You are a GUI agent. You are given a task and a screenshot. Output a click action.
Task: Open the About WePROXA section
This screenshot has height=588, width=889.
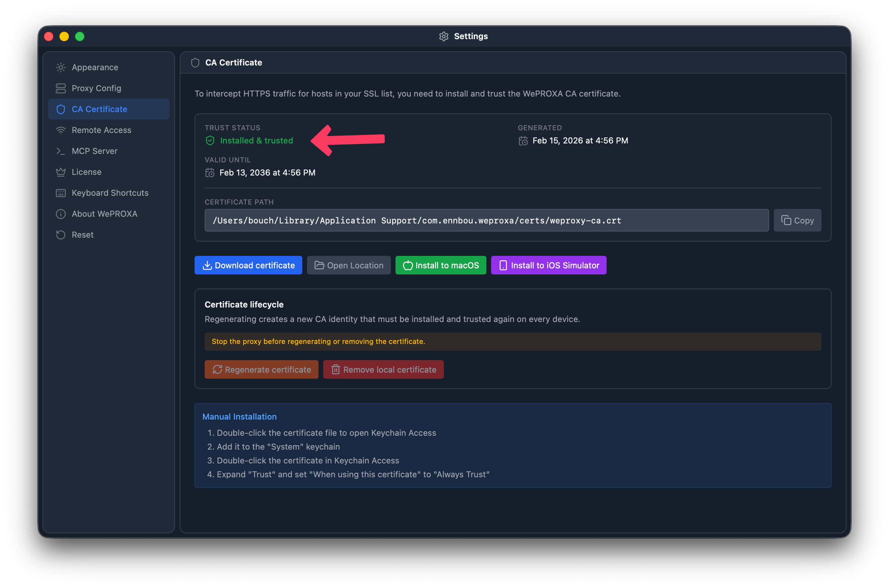click(x=109, y=214)
